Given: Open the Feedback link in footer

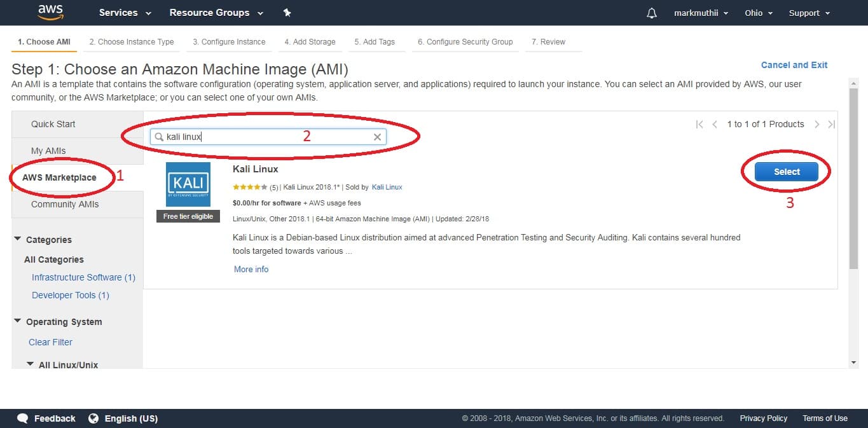Looking at the screenshot, I should click(55, 418).
